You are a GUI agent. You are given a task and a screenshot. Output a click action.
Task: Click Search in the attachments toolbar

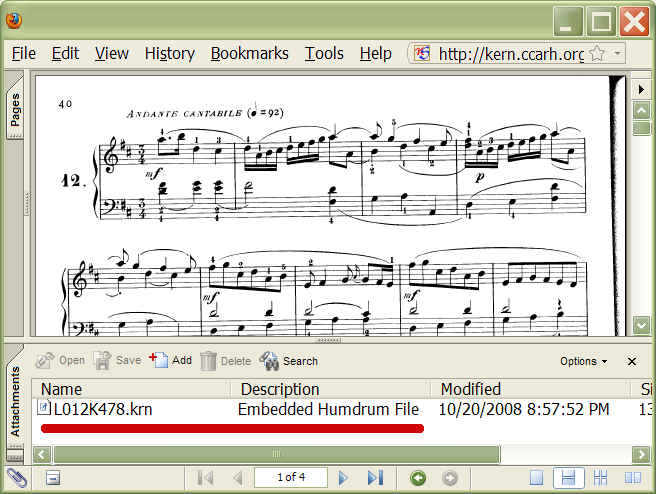288,361
